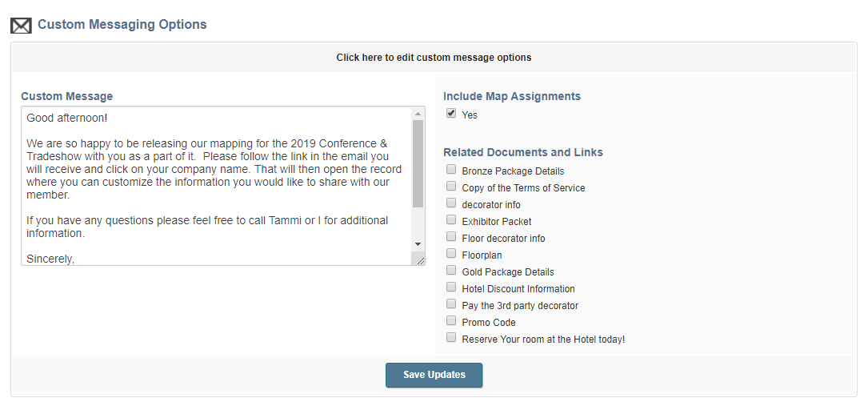The width and height of the screenshot is (868, 410).
Task: Check Bronze Package Details
Action: [x=451, y=170]
